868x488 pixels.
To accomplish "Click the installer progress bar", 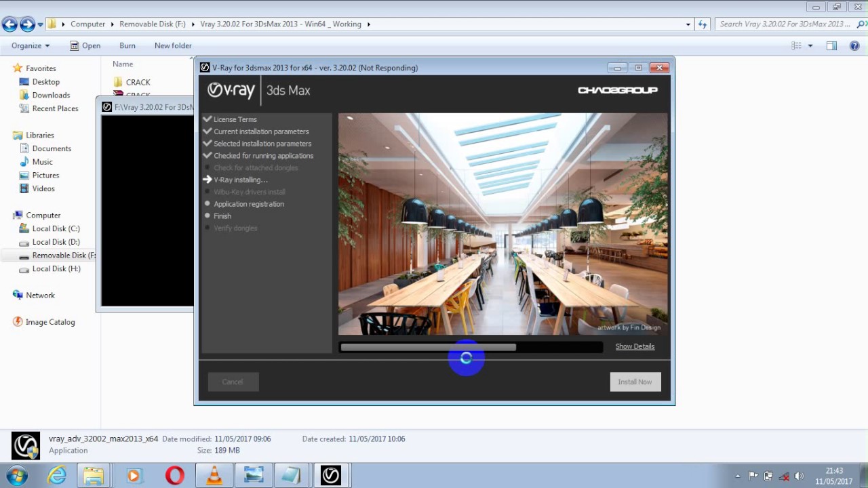I will (x=471, y=347).
